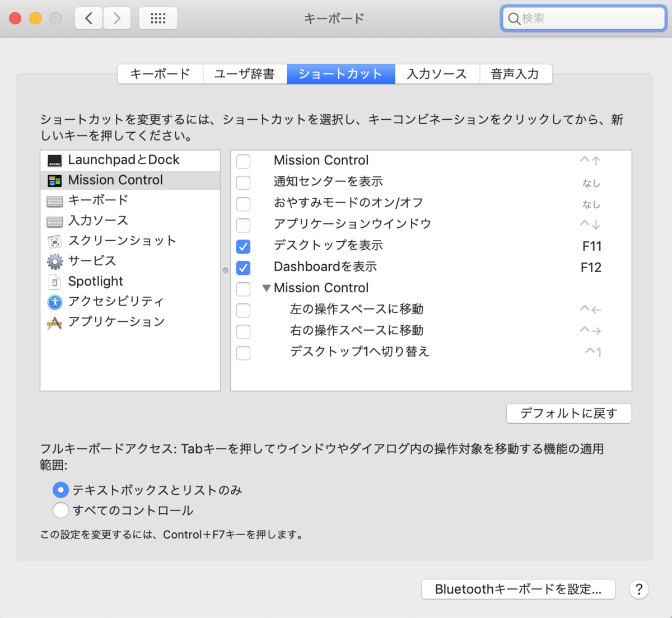Click the ^← key combination
The image size is (672, 618).
(x=590, y=309)
